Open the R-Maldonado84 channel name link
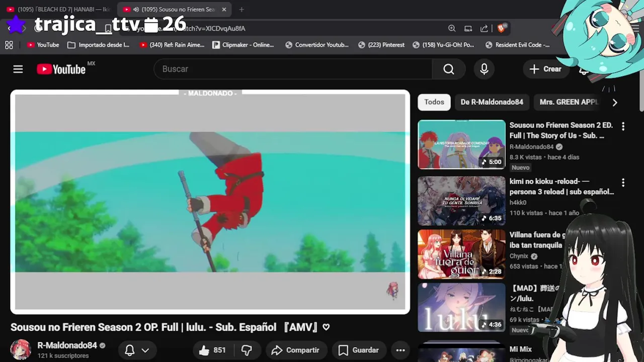 pyautogui.click(x=67, y=345)
